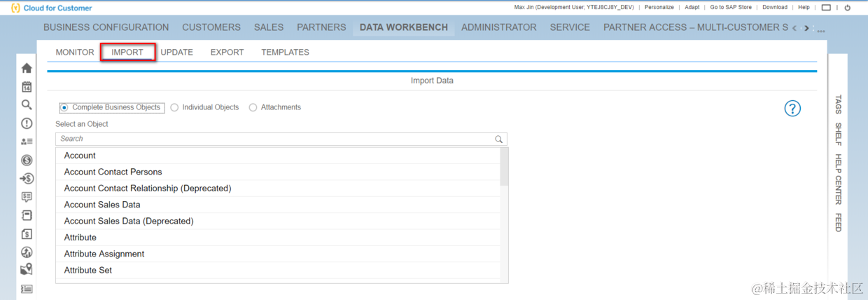Switch to the Templates tab
This screenshot has width=868, height=300.
285,52
